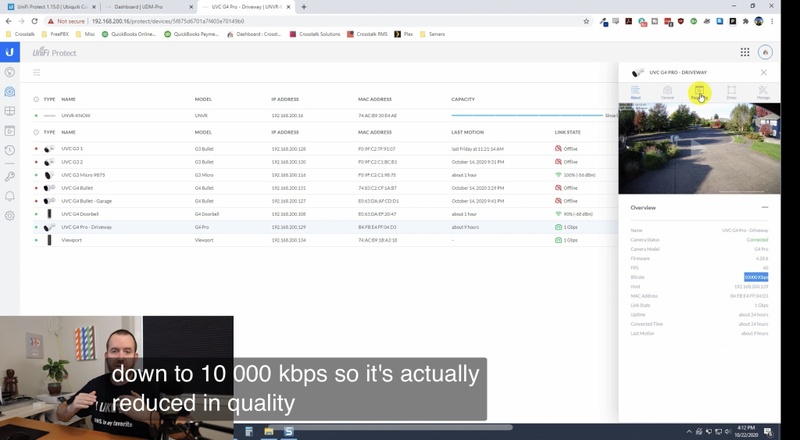Screen dimensions: 800x440
Task: Open the Servers bookmark folder
Action: tap(432, 34)
